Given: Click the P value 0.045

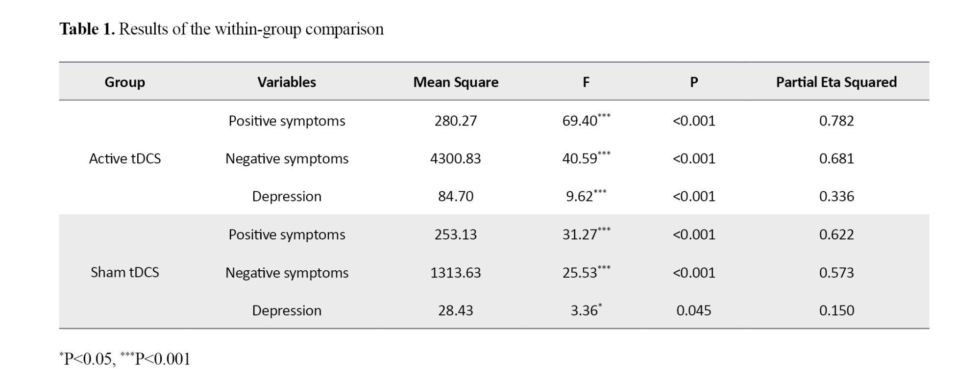Looking at the screenshot, I should 694,310.
